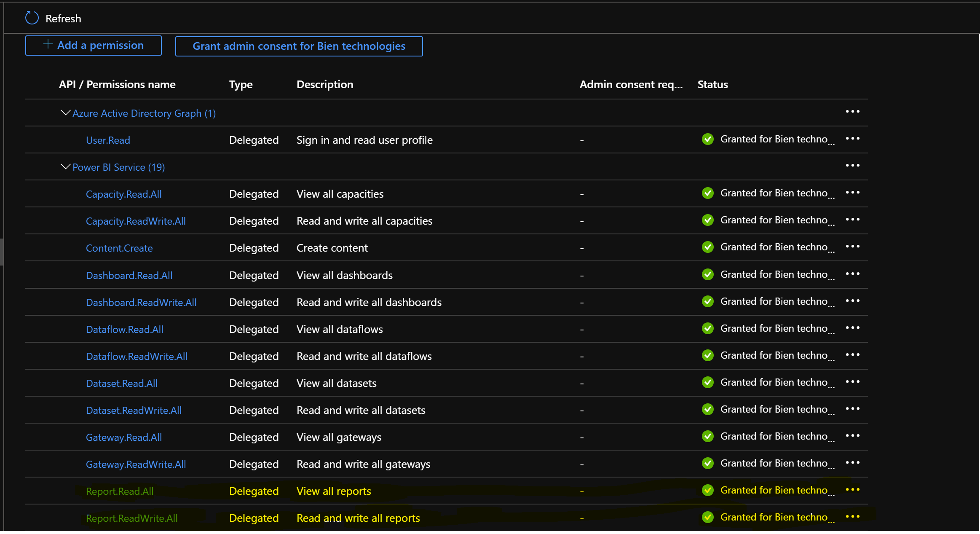Open ellipsis menu for Report.Read.All
This screenshot has width=980, height=534.
coord(853,490)
